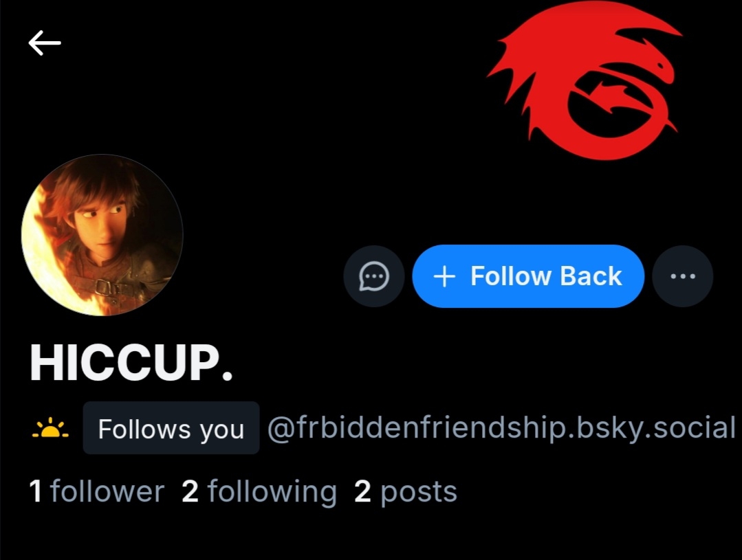The width and height of the screenshot is (742, 560).
Task: Go back using the left arrow
Action: coord(45,43)
